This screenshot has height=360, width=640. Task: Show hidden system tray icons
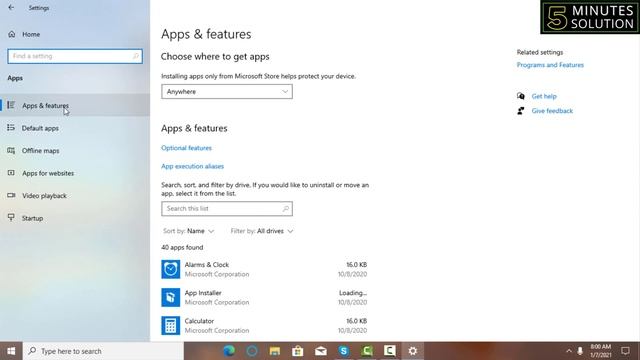[x=569, y=351]
